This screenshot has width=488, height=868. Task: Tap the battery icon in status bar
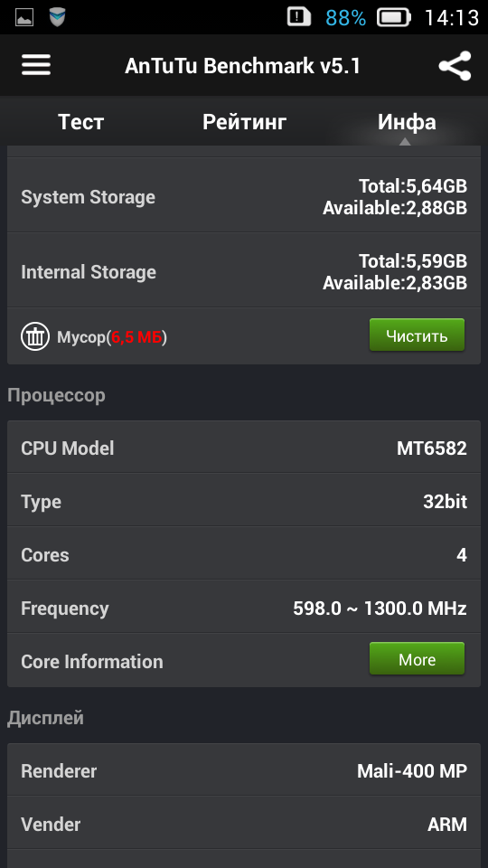click(393, 17)
